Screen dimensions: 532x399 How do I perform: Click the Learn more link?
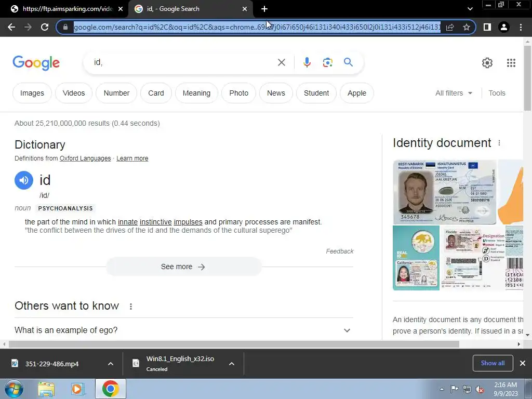coord(132,158)
